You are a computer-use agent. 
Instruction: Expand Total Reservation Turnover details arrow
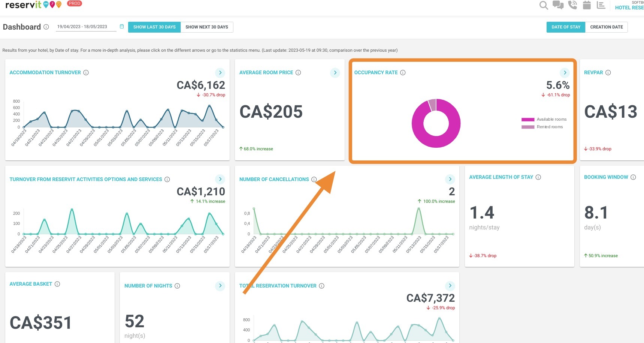coord(450,286)
